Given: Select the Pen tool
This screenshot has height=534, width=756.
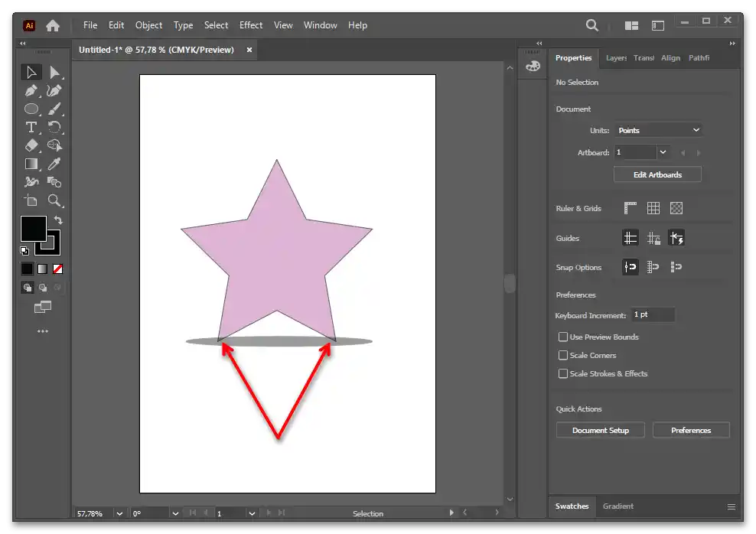Looking at the screenshot, I should coord(31,91).
